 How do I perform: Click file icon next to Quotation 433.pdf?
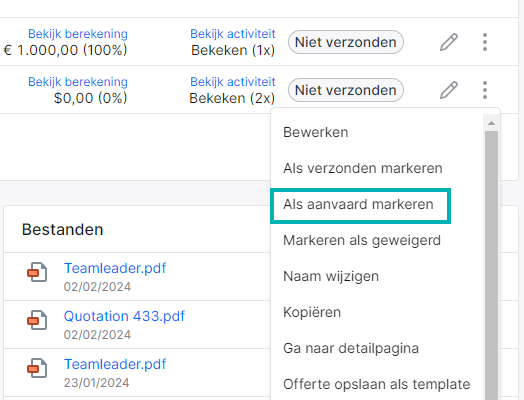pos(37,320)
